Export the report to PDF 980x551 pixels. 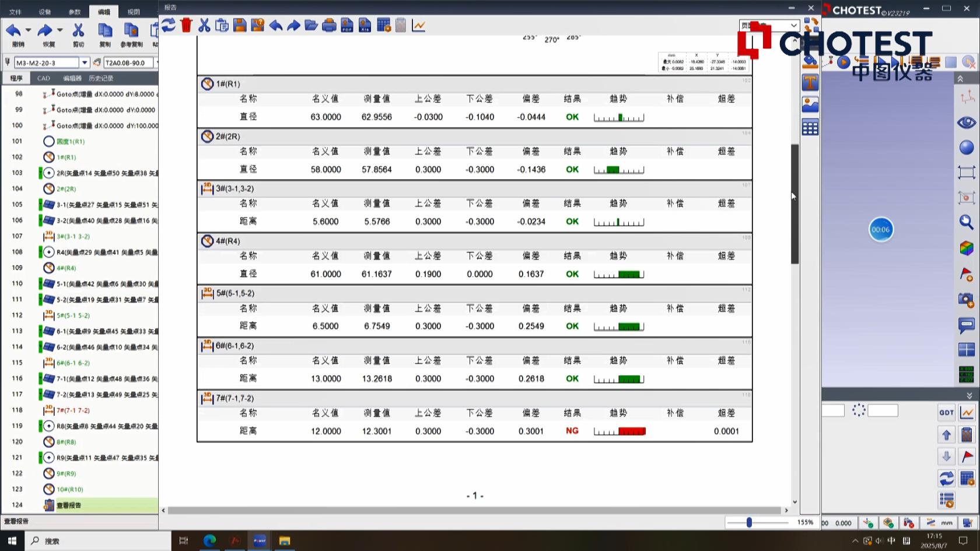pos(347,25)
